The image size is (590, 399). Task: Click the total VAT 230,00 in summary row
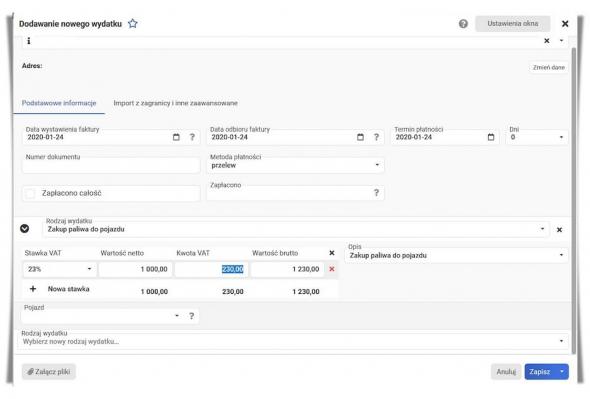(233, 291)
